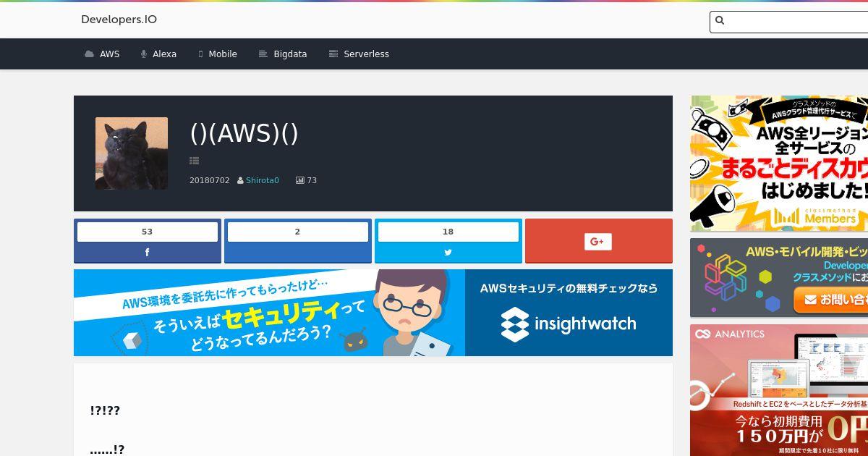This screenshot has width=868, height=456.
Task: Open the AWS mobile development contact banner
Action: (x=779, y=278)
